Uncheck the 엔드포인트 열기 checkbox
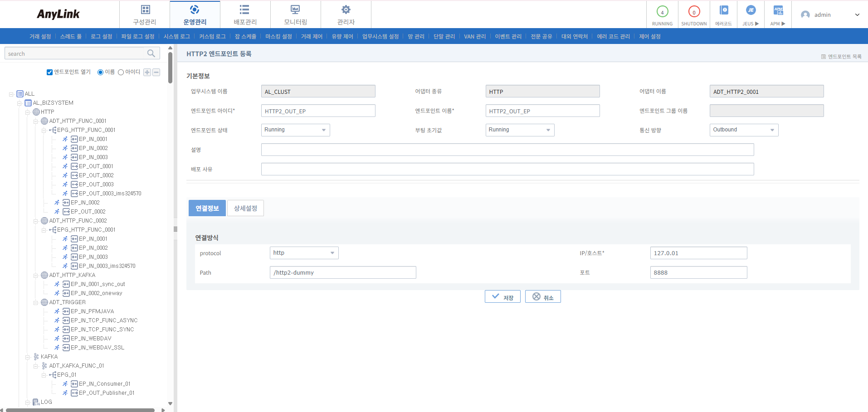The height and width of the screenshot is (412, 868). (49, 72)
